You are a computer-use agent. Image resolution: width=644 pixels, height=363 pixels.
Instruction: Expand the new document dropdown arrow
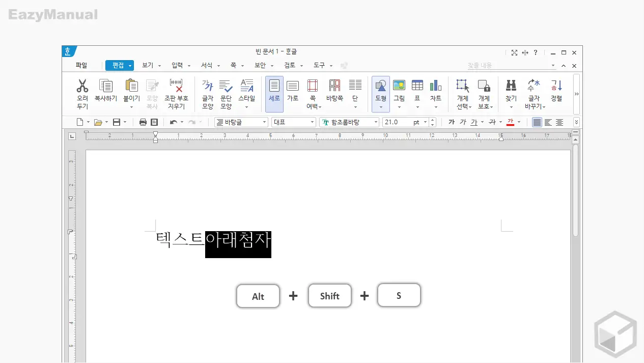(x=88, y=122)
